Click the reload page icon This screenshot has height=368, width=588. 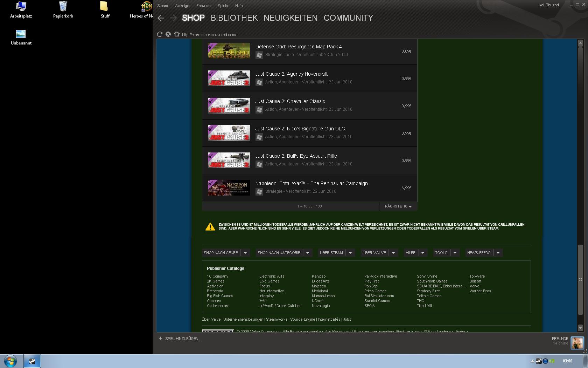[160, 34]
